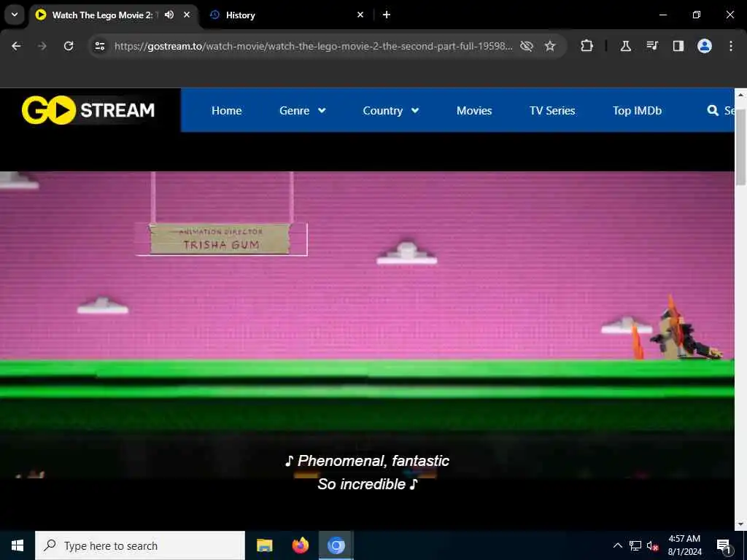This screenshot has height=560, width=747.
Task: Expand the Genre dropdown
Action: [302, 111]
